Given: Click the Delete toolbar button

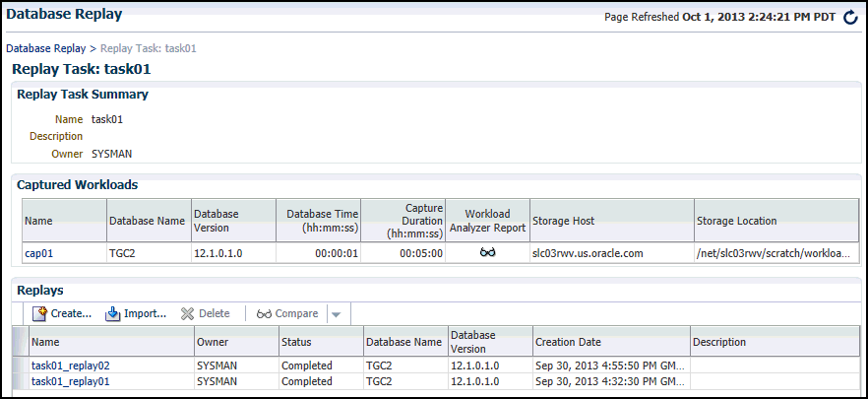Looking at the screenshot, I should [x=205, y=313].
